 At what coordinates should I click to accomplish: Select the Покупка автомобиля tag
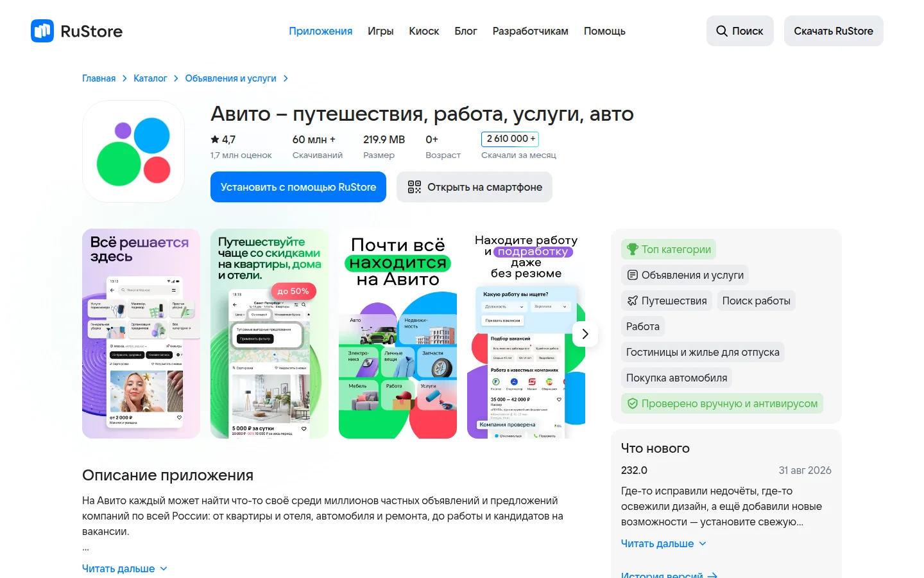point(676,378)
